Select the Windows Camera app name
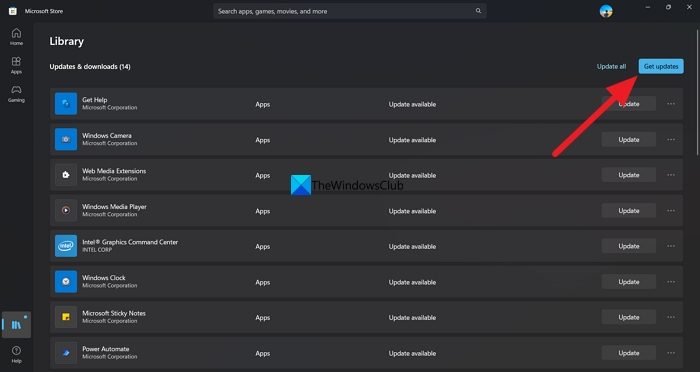The height and width of the screenshot is (372, 700). [x=107, y=135]
